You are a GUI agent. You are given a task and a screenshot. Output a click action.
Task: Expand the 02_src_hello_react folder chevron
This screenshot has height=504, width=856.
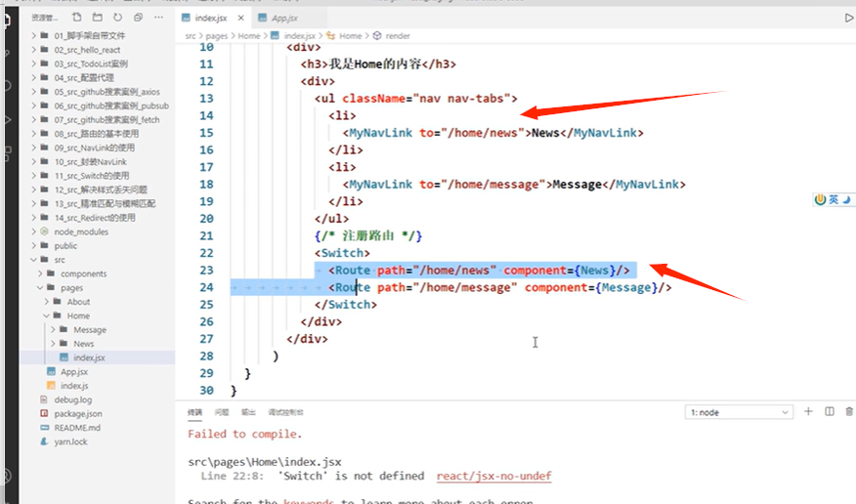[34, 50]
